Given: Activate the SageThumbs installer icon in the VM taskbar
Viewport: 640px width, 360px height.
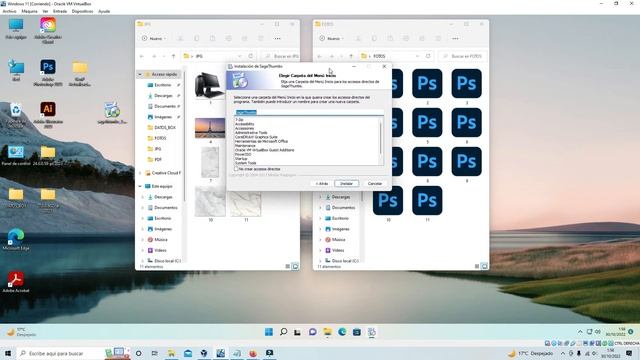Looking at the screenshot, I should (371, 332).
